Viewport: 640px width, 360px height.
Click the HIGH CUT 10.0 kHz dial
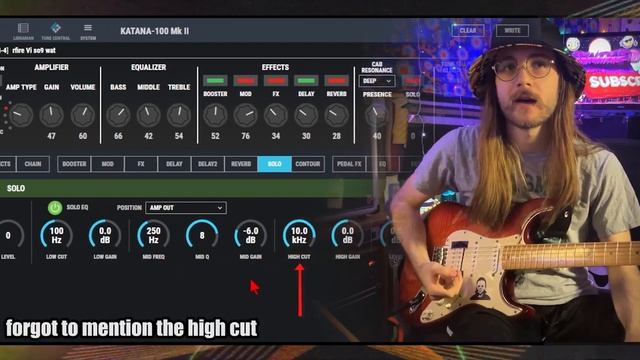coord(299,235)
